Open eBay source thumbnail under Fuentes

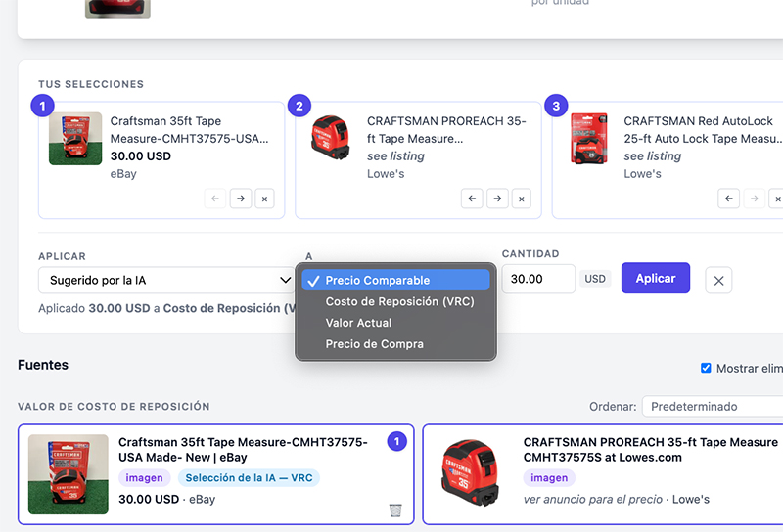(x=69, y=474)
